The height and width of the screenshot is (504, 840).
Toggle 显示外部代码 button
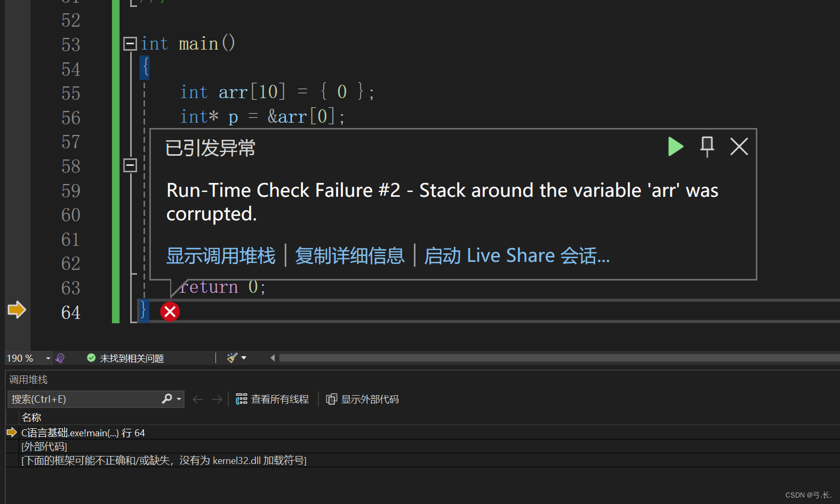(363, 399)
